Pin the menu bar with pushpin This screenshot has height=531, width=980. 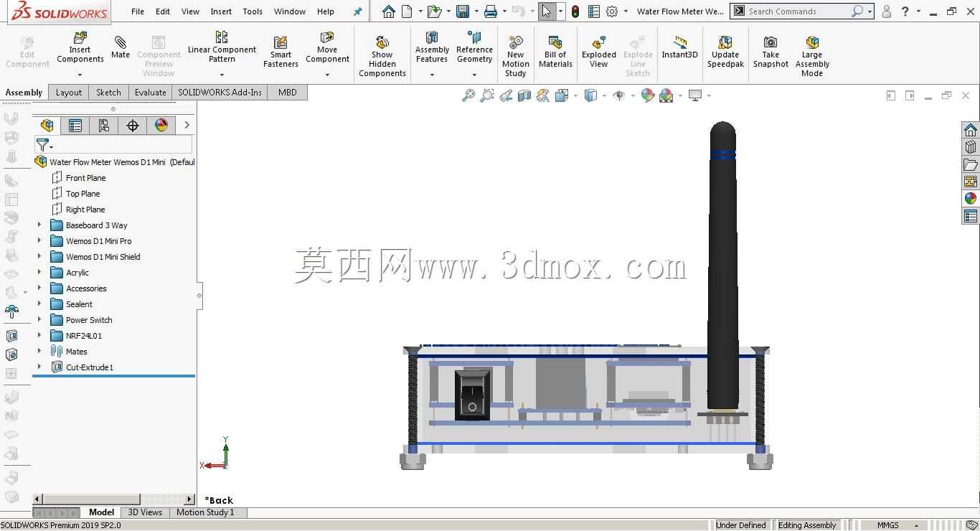click(x=357, y=11)
